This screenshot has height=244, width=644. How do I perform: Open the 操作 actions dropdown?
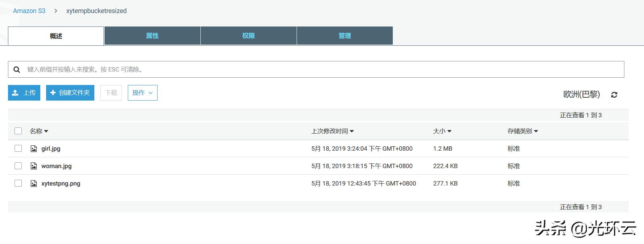tap(142, 93)
